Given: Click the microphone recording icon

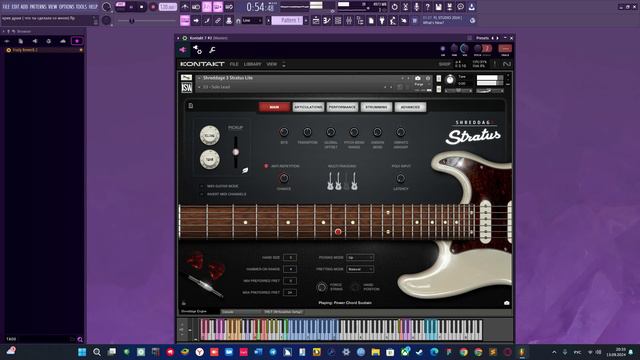Looking at the screenshot, I should 416,7.
